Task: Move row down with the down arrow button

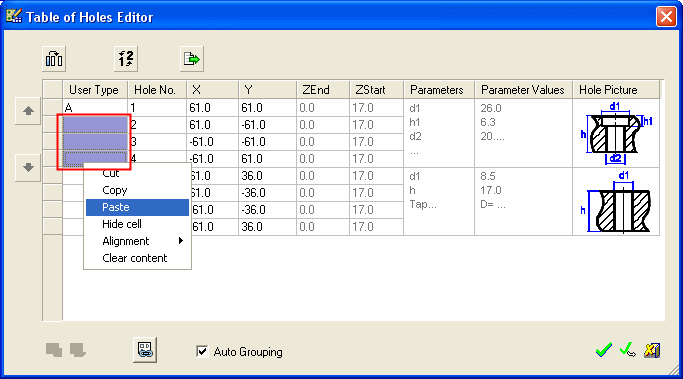Action: pyautogui.click(x=28, y=167)
